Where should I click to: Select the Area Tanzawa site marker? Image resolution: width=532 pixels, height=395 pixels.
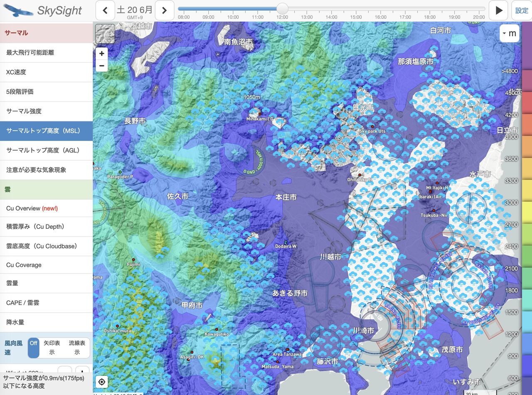(x=288, y=350)
